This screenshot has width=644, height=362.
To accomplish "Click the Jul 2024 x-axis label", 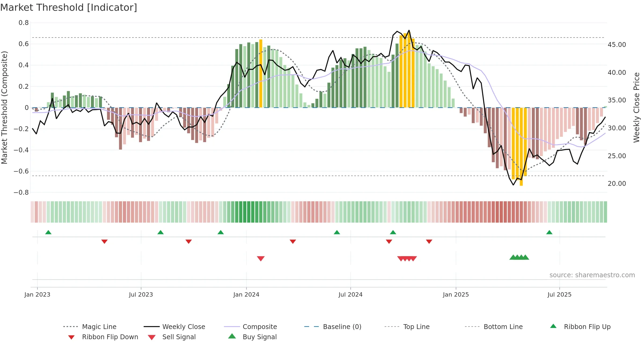I will click(350, 295).
